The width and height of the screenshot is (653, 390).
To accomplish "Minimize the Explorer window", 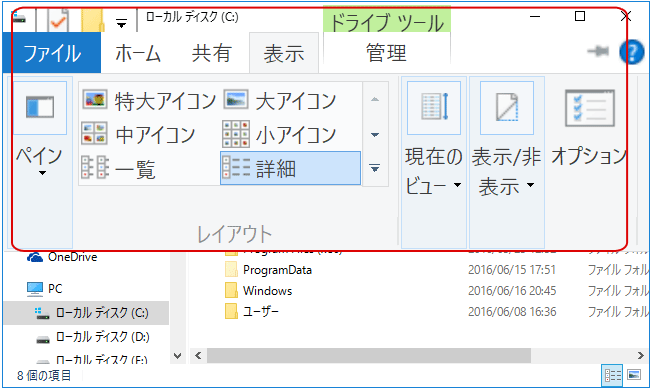I will (535, 17).
